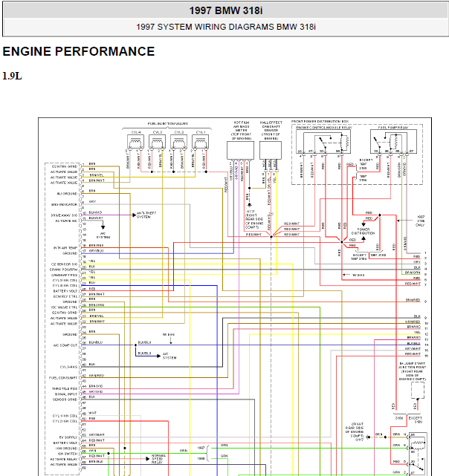Select the "1997 SYSTEM WIRING DIAGRAMS BMW 318i" subtitle
Screen dimensions: 449x476
[225, 27]
